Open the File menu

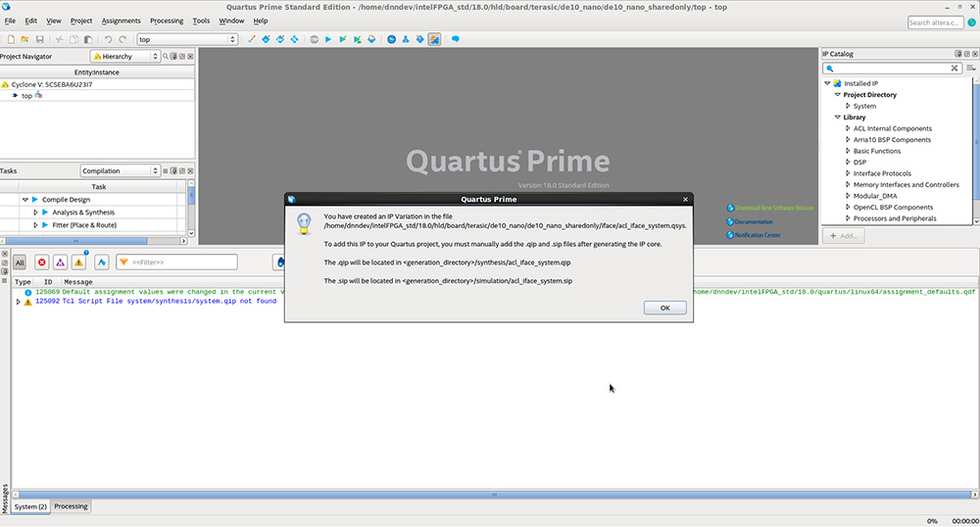tap(10, 21)
